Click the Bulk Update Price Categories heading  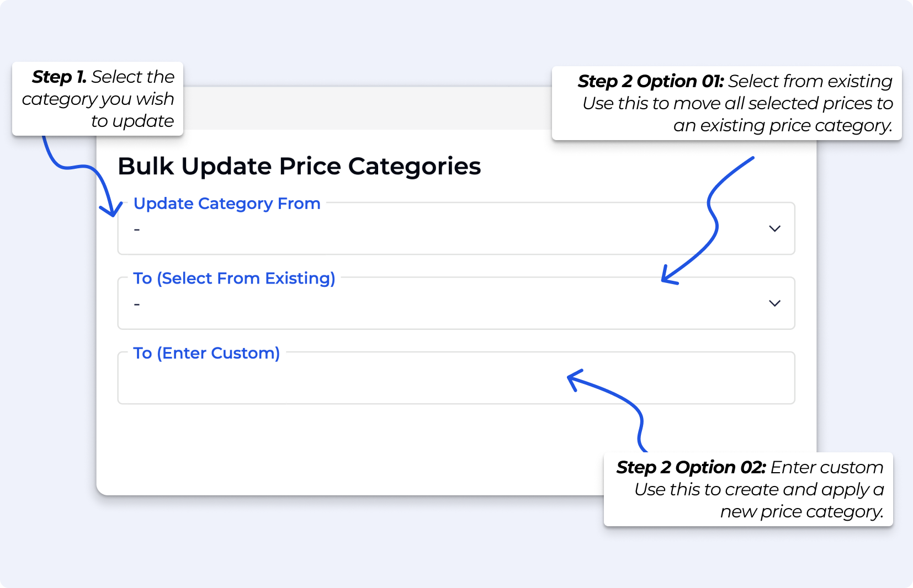[x=299, y=166]
